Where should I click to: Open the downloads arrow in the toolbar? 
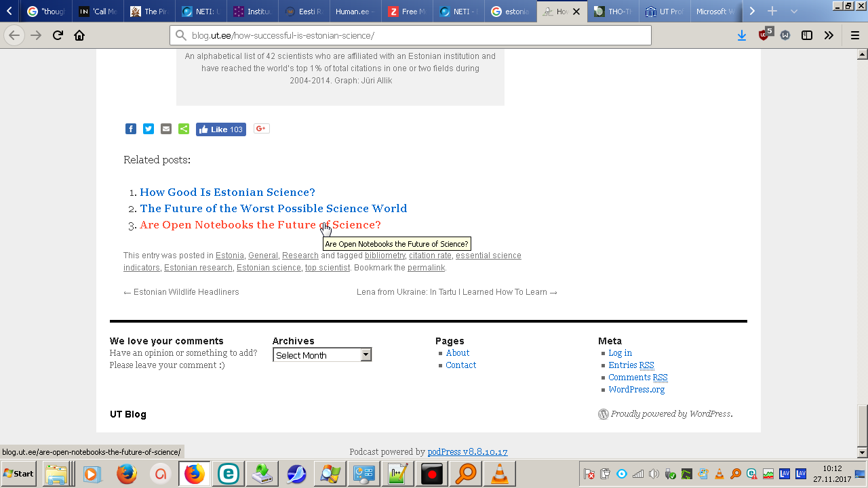click(x=742, y=35)
